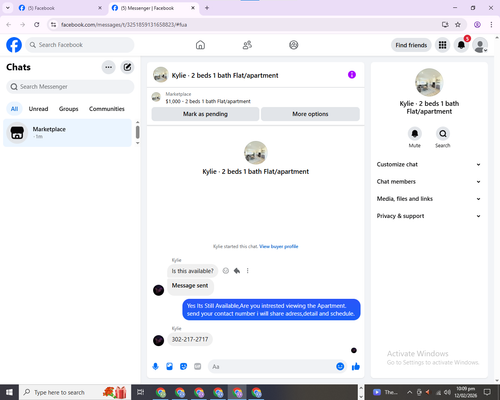Screen dimensions: 500x400
Task: Send a thumbs-up like
Action: tap(356, 367)
